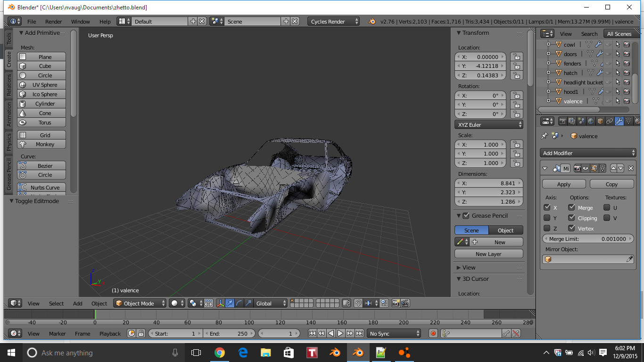Open the Render menu
The height and width of the screenshot is (362, 644).
click(54, 22)
